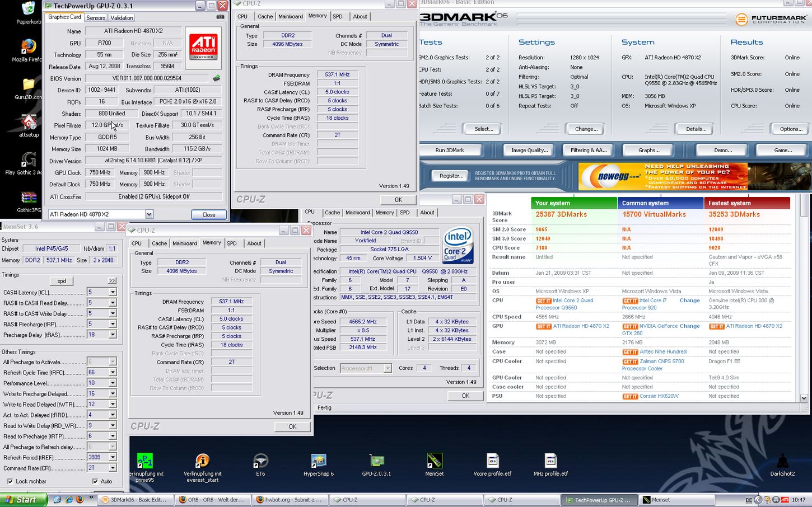Image resolution: width=812 pixels, height=507 pixels.
Task: Launch Internet Explorer from the quick launch bar
Action: [x=68, y=500]
